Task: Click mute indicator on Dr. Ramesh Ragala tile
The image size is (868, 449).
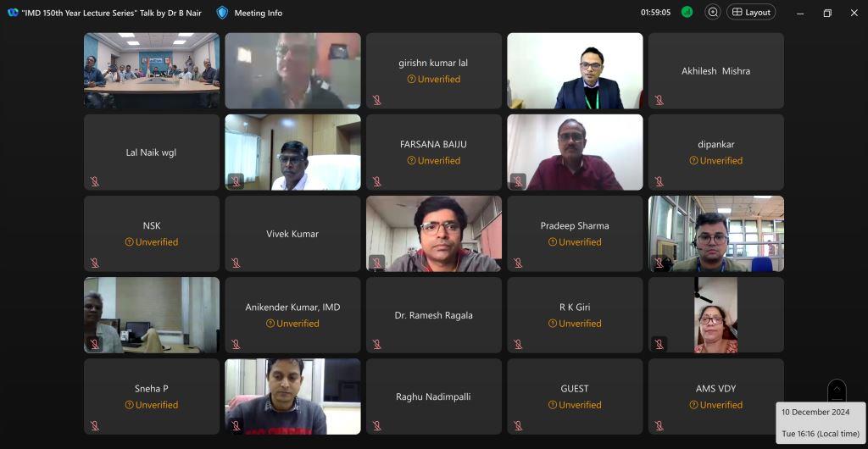Action: 377,345
